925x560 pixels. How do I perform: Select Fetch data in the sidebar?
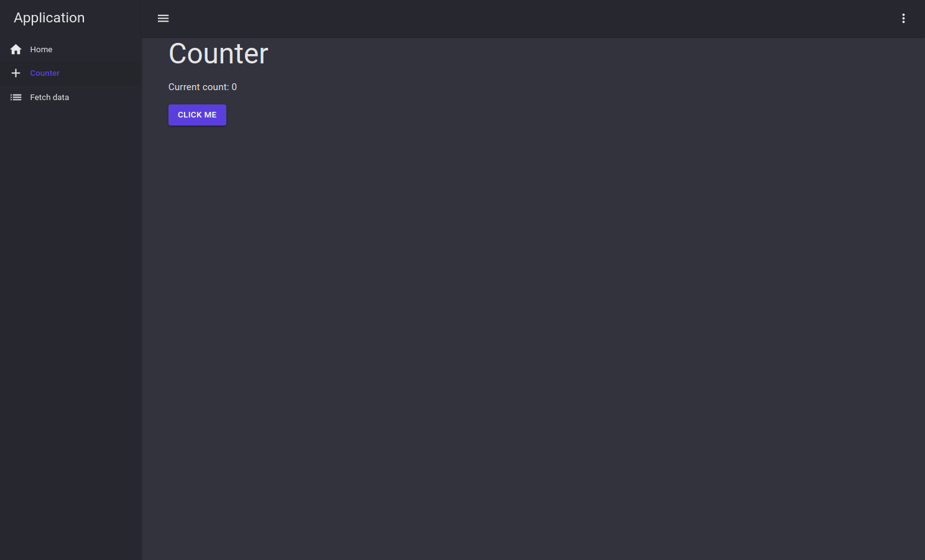50,97
